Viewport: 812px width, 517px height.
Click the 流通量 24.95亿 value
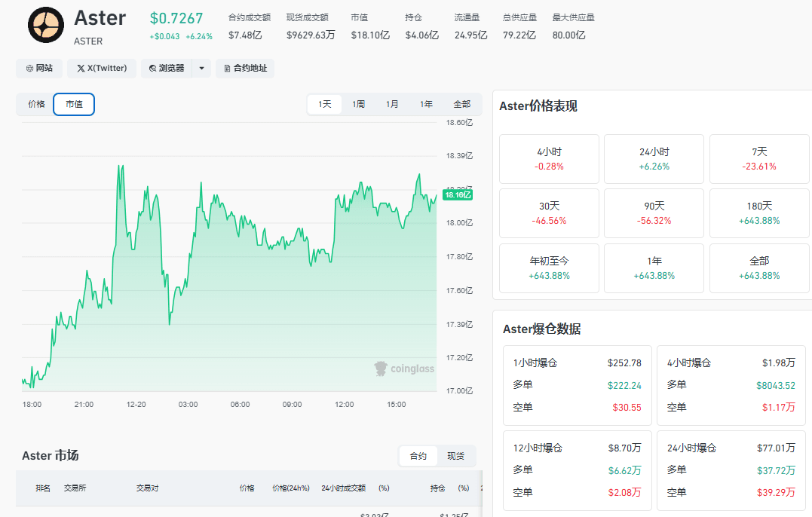click(470, 35)
